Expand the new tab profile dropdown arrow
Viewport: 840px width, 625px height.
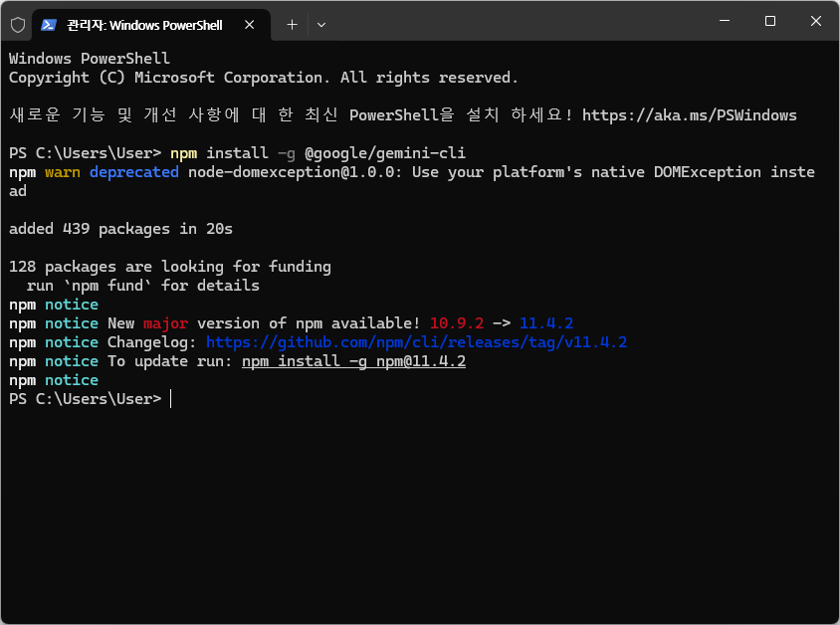click(321, 25)
